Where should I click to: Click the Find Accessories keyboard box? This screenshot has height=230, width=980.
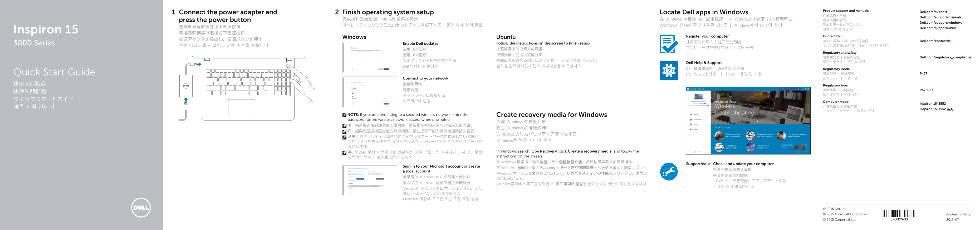coord(793,147)
